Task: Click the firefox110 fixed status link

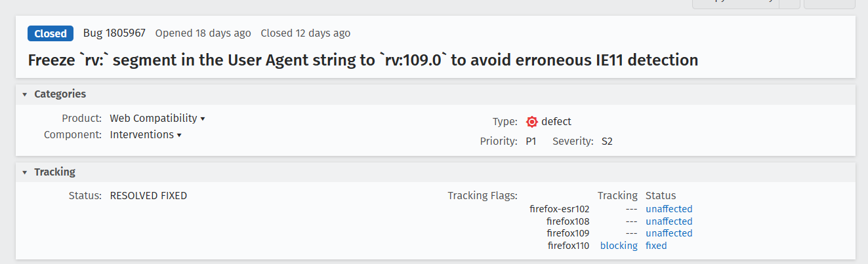Action: coord(656,246)
